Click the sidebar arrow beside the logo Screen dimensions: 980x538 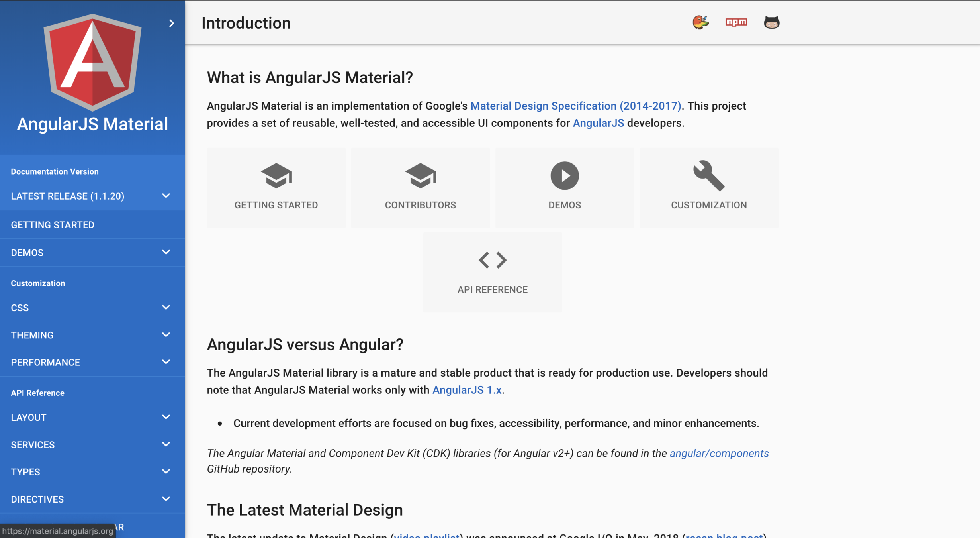pyautogui.click(x=171, y=23)
